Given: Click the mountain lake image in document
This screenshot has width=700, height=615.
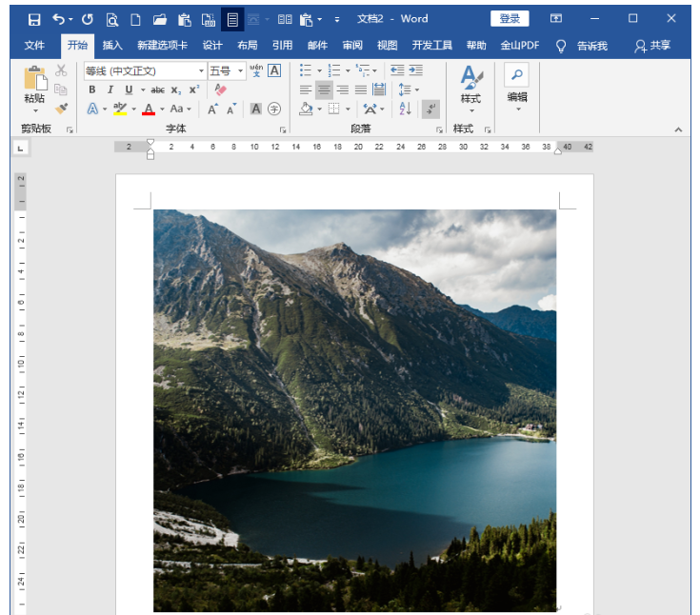Looking at the screenshot, I should 354,409.
